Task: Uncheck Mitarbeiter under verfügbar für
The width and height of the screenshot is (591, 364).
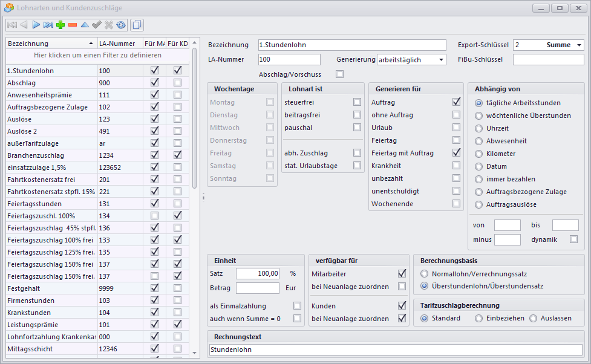Action: [x=402, y=273]
